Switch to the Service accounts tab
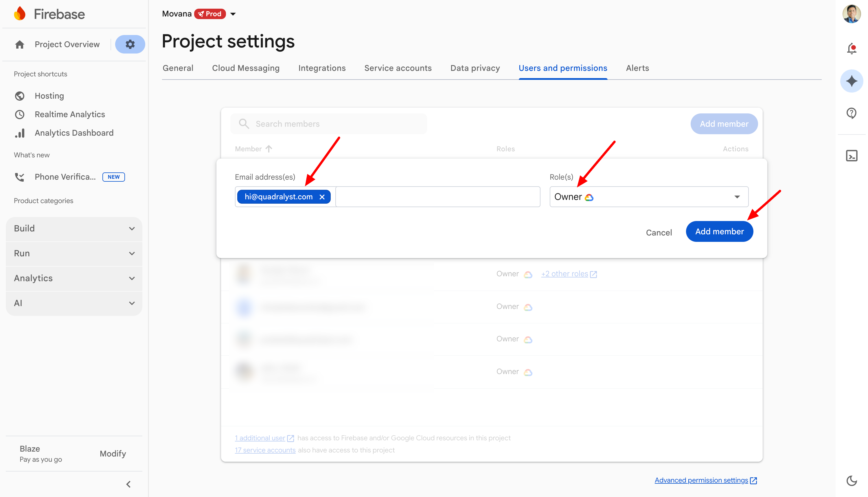The height and width of the screenshot is (497, 868). tap(398, 68)
